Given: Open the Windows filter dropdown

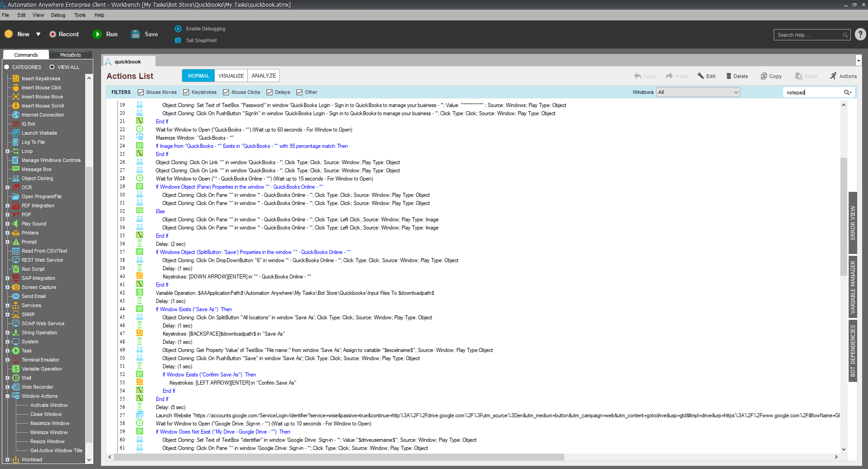Looking at the screenshot, I should (x=736, y=93).
